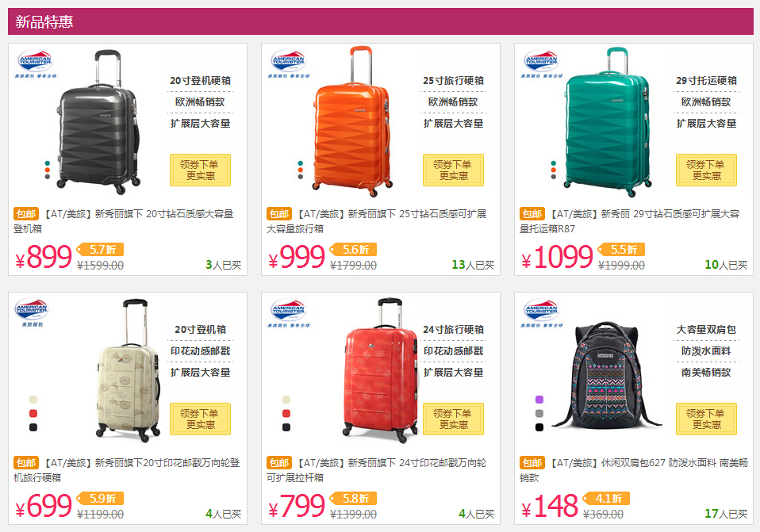Viewport: 760px width, 532px height.
Task: Click the American Tourister logo on the gray 20寸 suitcase card
Action: coord(36,63)
